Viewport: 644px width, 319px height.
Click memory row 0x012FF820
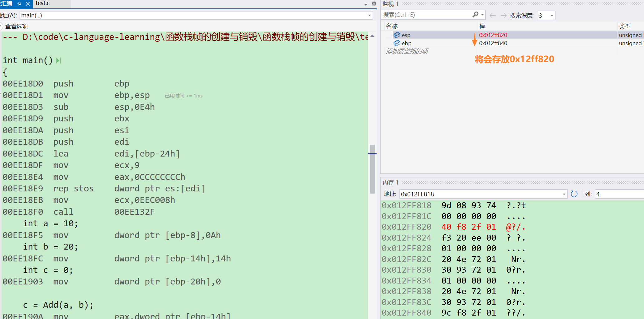(454, 227)
